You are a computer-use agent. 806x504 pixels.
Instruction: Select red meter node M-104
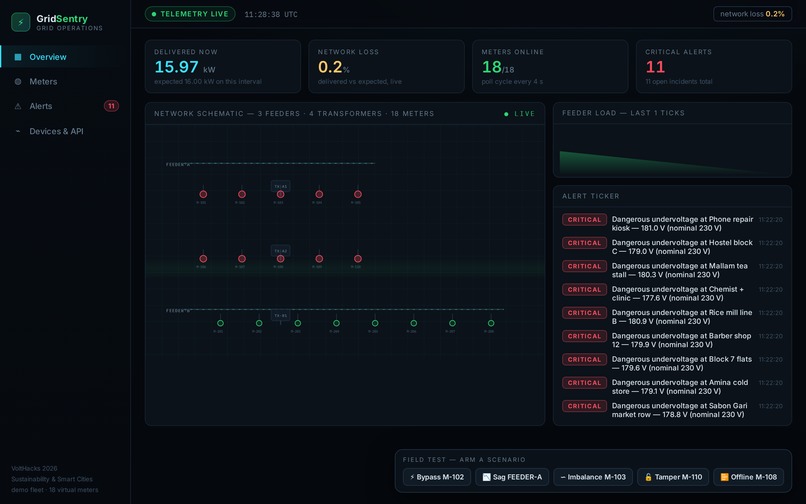[x=319, y=194]
